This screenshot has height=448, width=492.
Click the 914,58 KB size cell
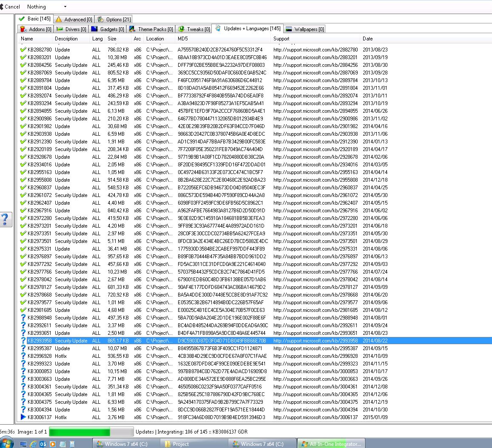click(118, 180)
